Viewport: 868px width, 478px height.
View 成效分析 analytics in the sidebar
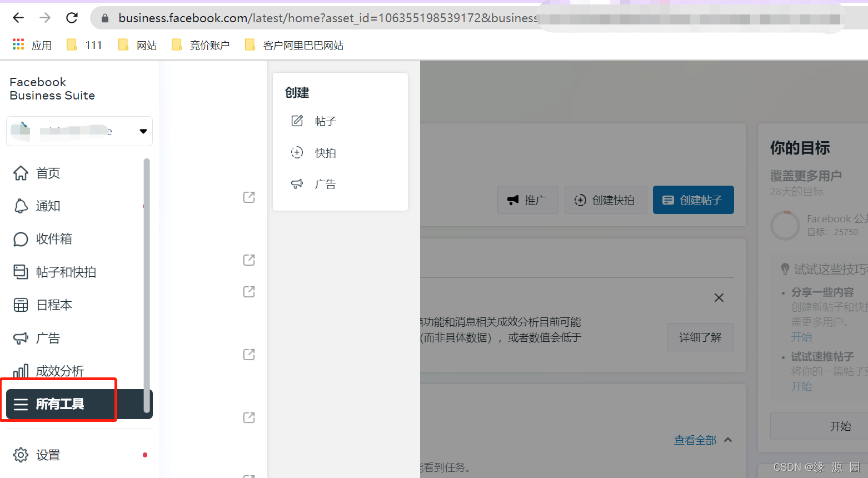21,370
